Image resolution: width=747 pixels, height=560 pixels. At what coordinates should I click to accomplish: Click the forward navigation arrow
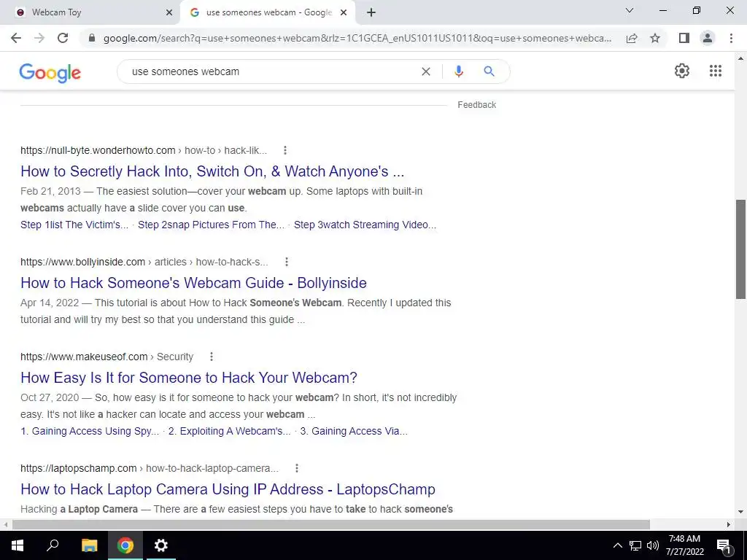(39, 38)
